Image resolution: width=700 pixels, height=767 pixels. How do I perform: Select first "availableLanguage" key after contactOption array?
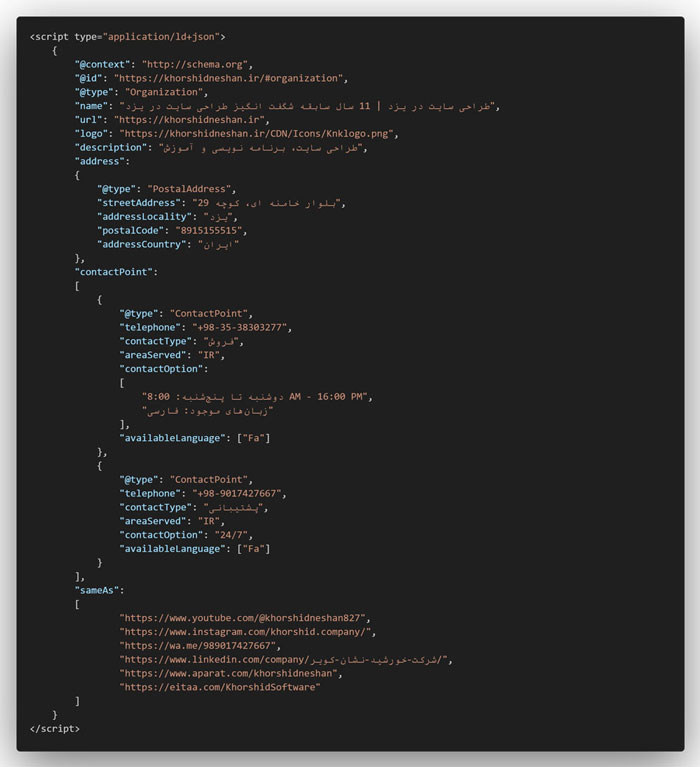coord(173,438)
